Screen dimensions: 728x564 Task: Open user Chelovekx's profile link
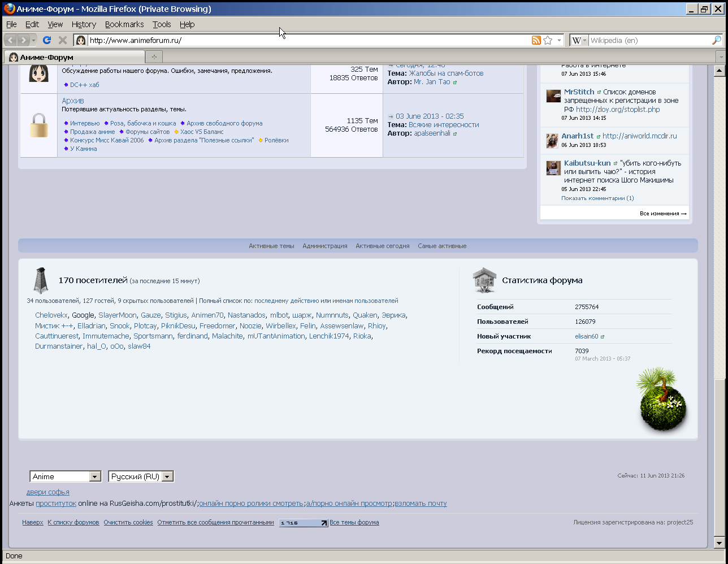pyautogui.click(x=51, y=315)
